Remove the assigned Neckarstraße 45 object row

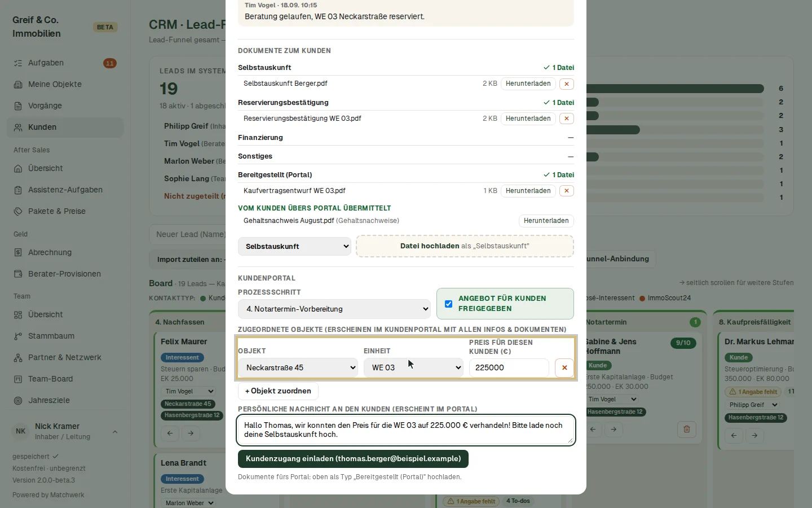click(564, 368)
